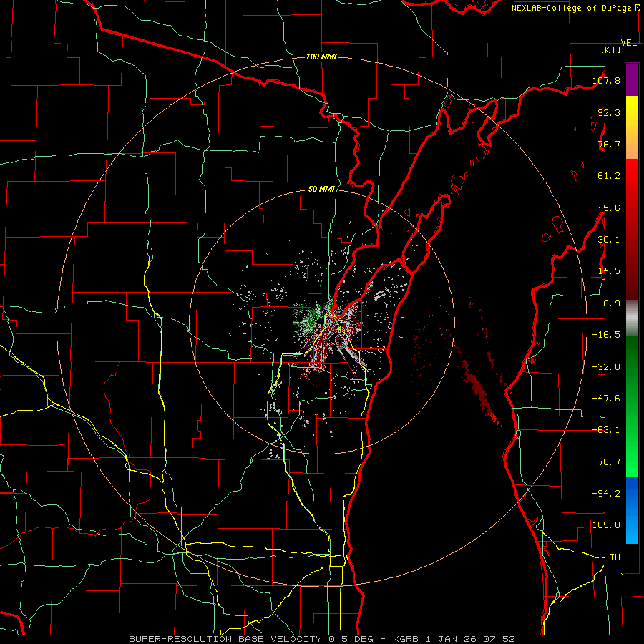Click the 92.3 velocity scale value
The image size is (644, 644).
pos(609,112)
